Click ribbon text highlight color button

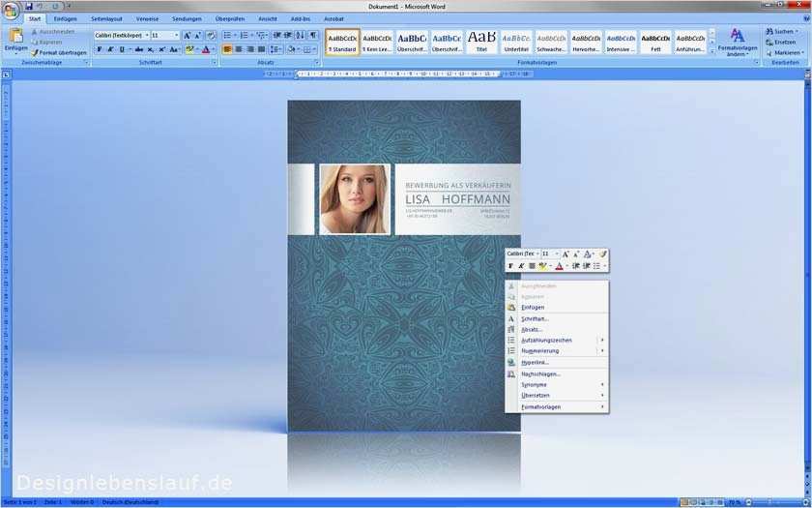click(x=189, y=49)
